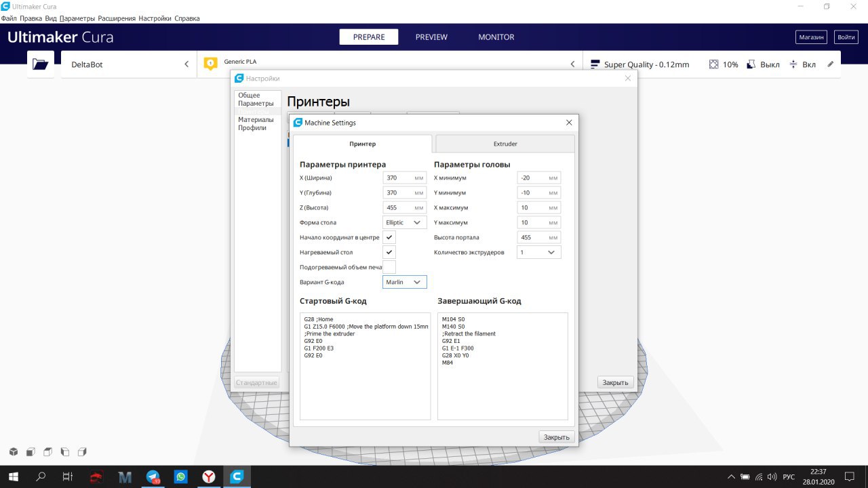The width and height of the screenshot is (868, 488).
Task: Collapse the DeltaBot printer selector chevron
Action: click(186, 64)
